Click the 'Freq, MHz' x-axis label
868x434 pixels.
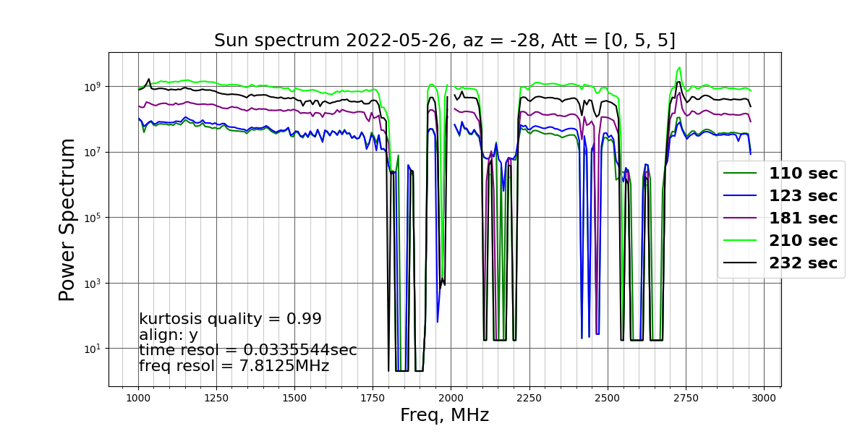(444, 415)
